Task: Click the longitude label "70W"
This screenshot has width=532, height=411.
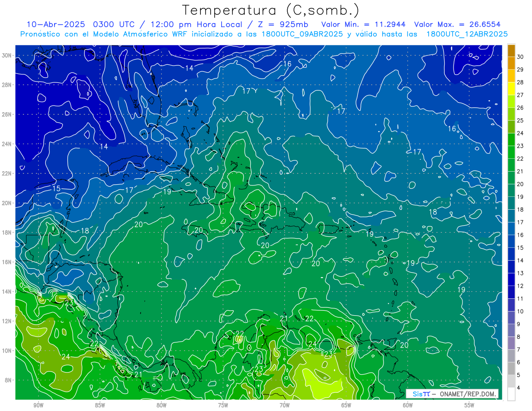Action: (285, 405)
